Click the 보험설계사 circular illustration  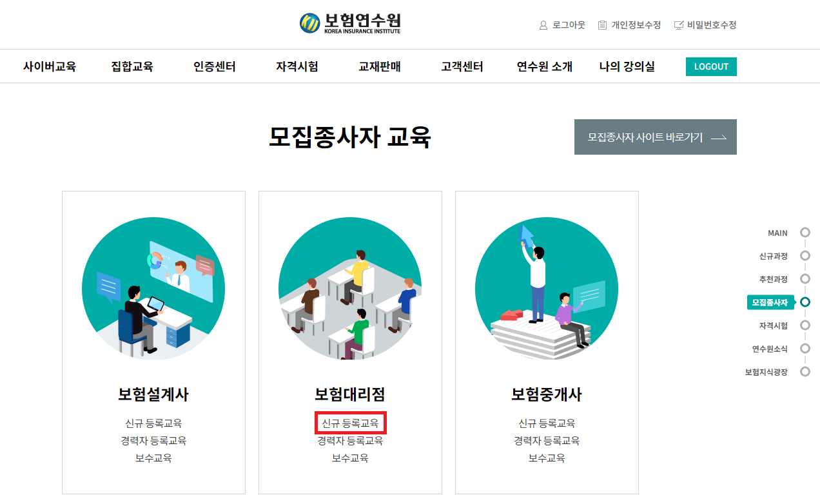point(153,288)
